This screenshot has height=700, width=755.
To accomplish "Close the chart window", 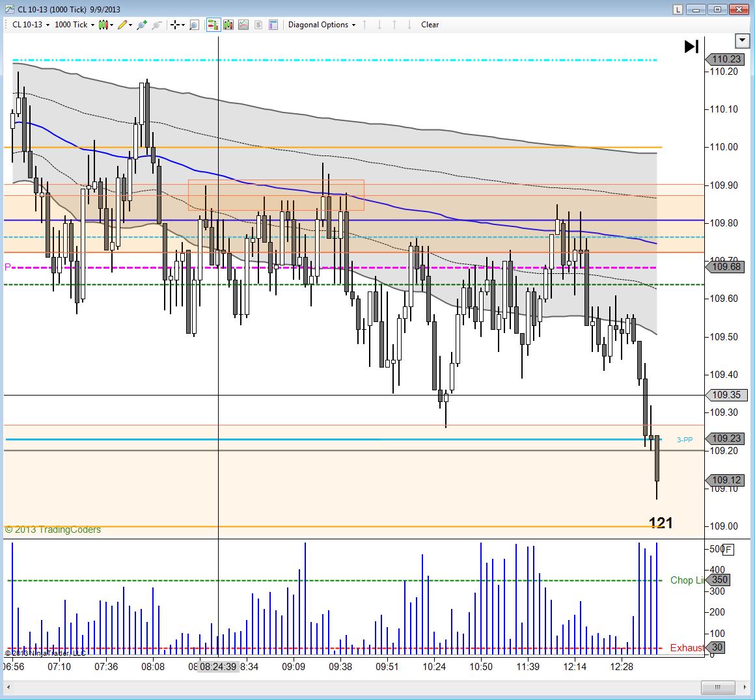I will pos(738,9).
